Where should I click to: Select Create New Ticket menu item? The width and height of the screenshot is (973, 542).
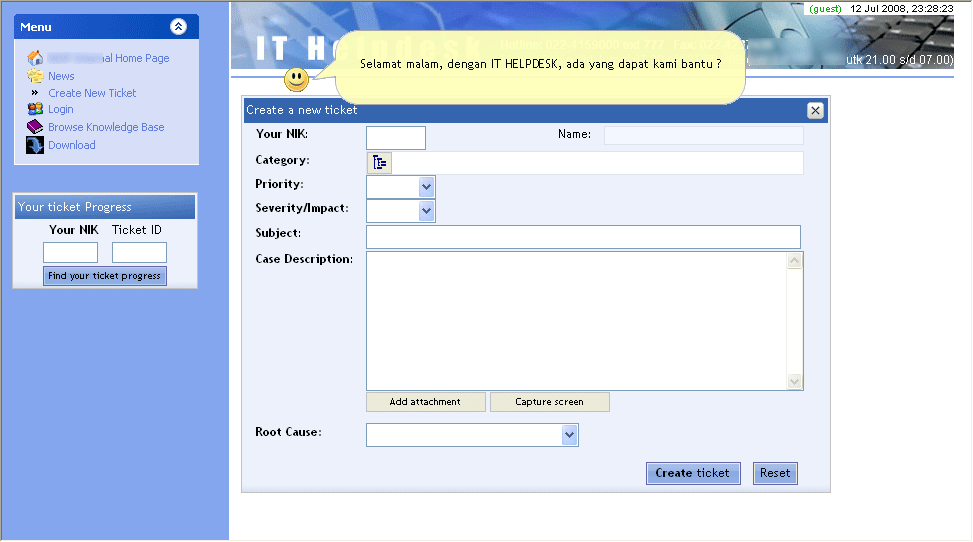[92, 93]
